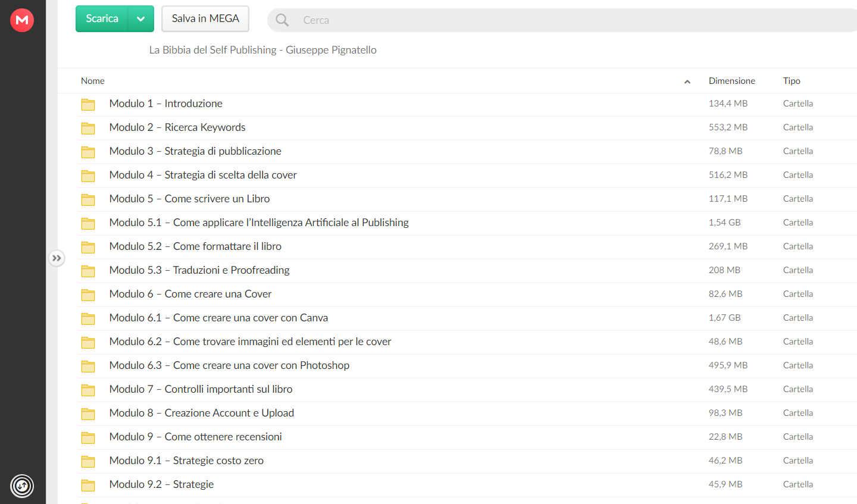Open Modulo 9.2 – Strategie

click(x=161, y=484)
